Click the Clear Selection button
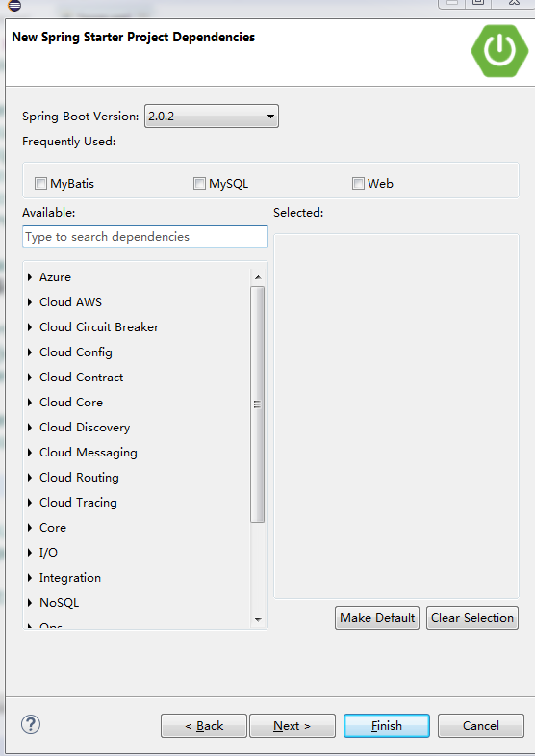Image resolution: width=535 pixels, height=756 pixels. pos(472,618)
